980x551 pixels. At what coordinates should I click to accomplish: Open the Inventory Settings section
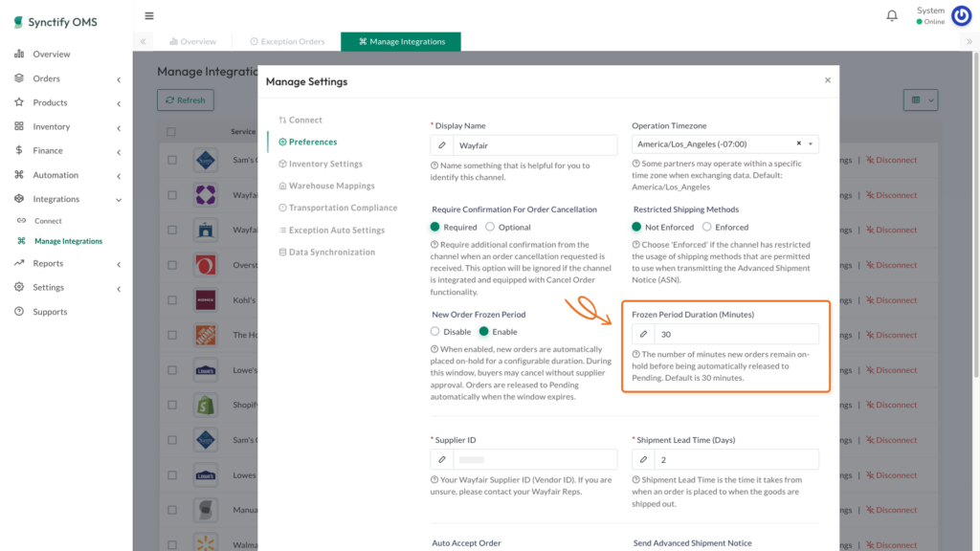pyautogui.click(x=321, y=164)
